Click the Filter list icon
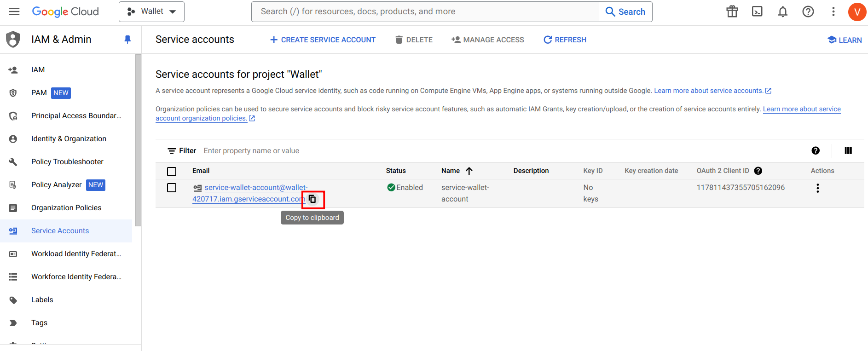The image size is (868, 351). [x=172, y=151]
